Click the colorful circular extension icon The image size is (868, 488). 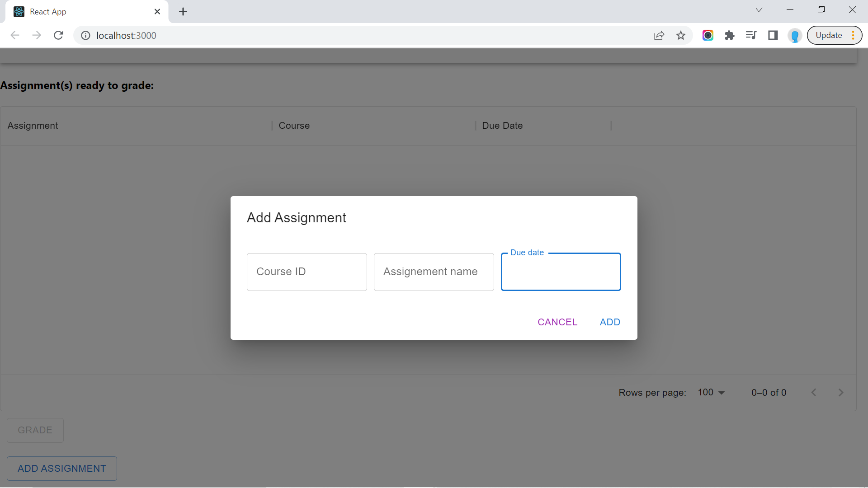[x=708, y=35]
